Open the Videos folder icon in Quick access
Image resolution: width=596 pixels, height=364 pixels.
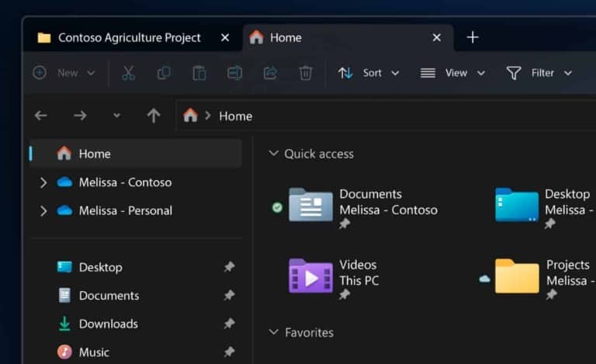click(310, 276)
